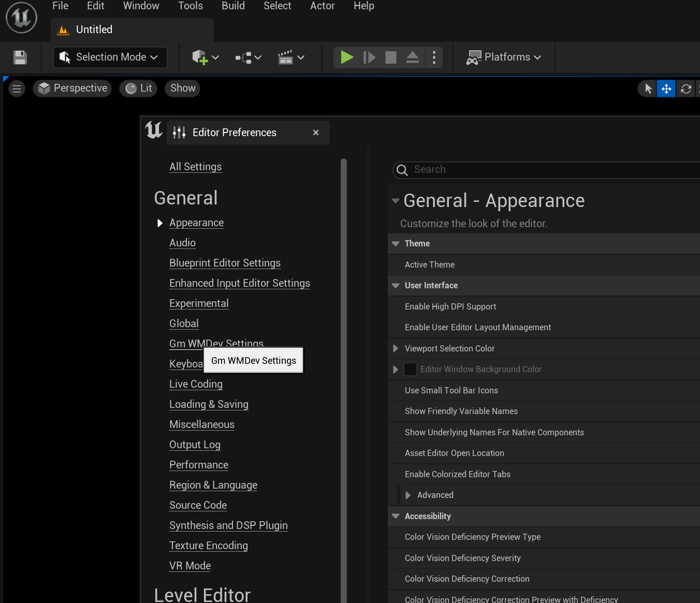Open Global settings link

coord(184,323)
